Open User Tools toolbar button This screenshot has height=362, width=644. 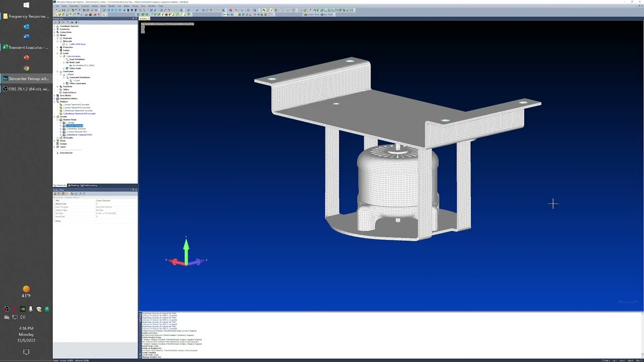327,15
